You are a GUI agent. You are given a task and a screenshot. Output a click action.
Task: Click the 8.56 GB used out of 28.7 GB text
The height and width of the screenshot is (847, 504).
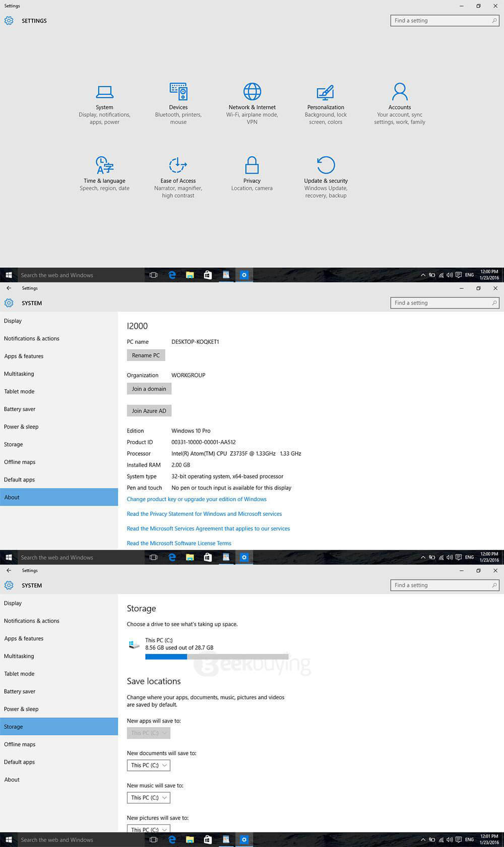179,648
